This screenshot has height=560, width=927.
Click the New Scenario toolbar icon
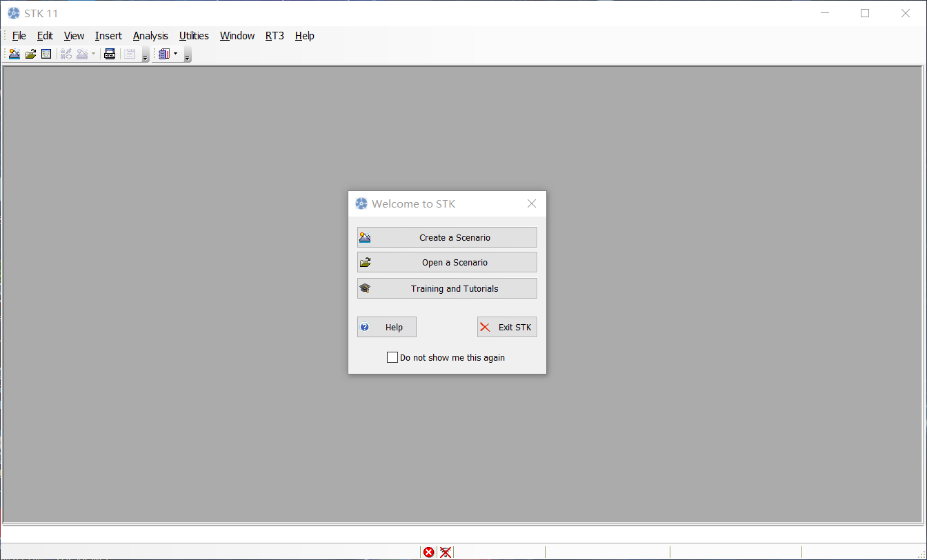14,54
